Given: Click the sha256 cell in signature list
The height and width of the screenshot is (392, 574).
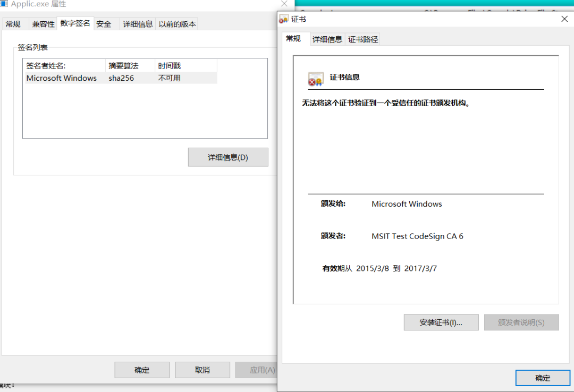Looking at the screenshot, I should [x=121, y=78].
